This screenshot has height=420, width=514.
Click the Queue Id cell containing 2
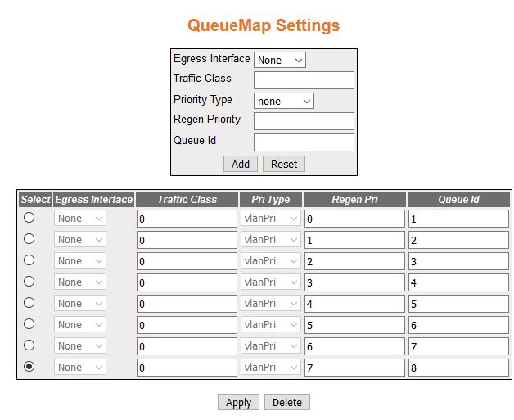(x=458, y=240)
